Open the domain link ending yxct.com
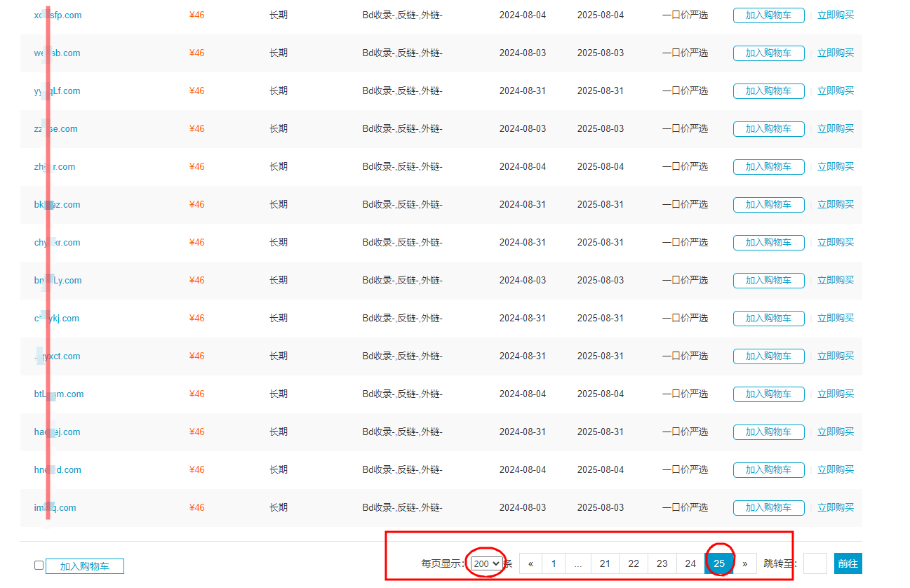 pyautogui.click(x=57, y=356)
